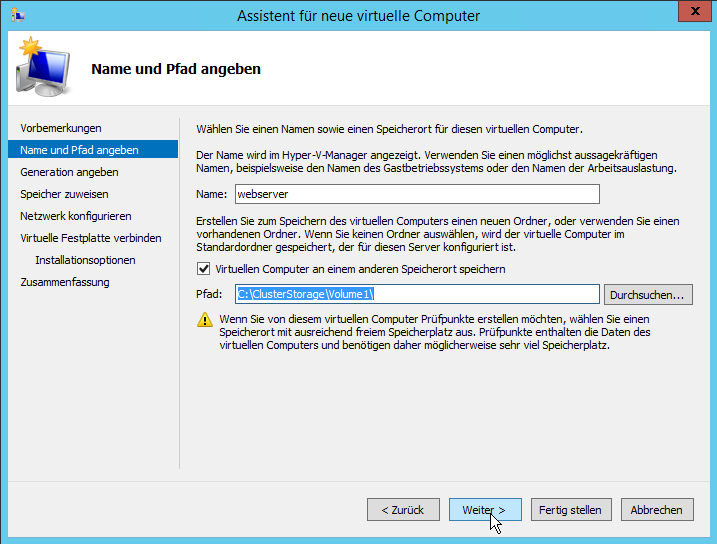
Task: Go to the 'Generation angeben' step
Action: point(69,172)
